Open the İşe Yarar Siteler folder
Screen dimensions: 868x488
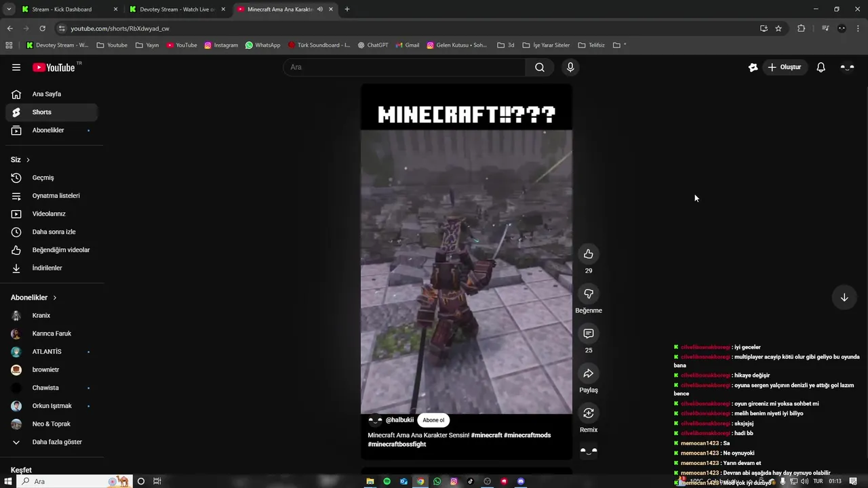(546, 45)
